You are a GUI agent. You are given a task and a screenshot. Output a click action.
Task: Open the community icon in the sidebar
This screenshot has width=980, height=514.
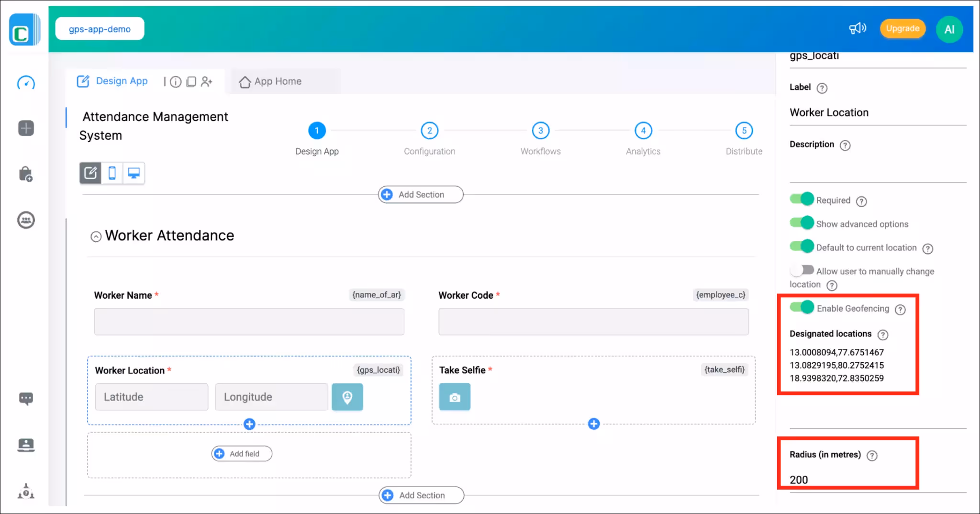26,220
